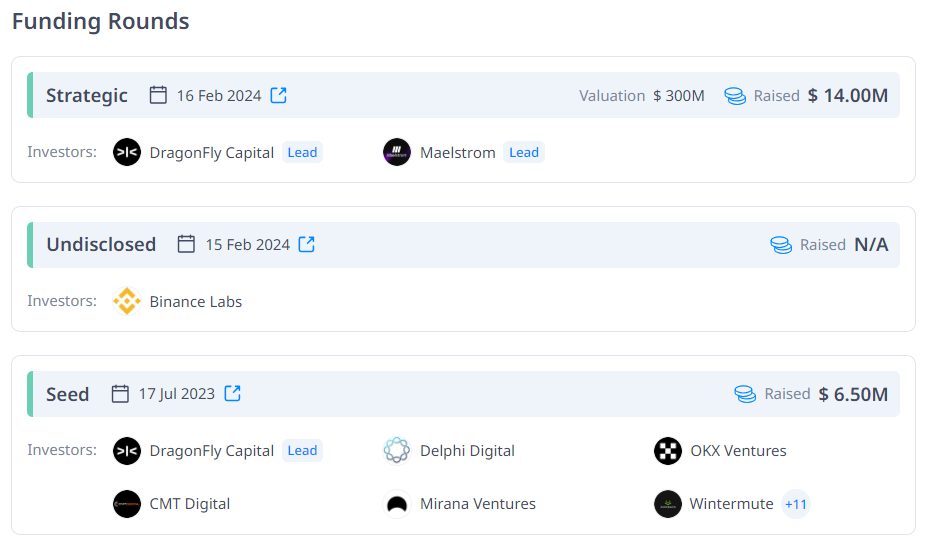Open DragonFly Capital in Seed round

pos(211,451)
